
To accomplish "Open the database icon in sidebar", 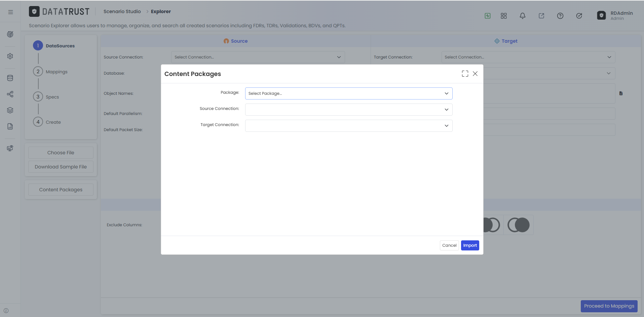I will 10,78.
